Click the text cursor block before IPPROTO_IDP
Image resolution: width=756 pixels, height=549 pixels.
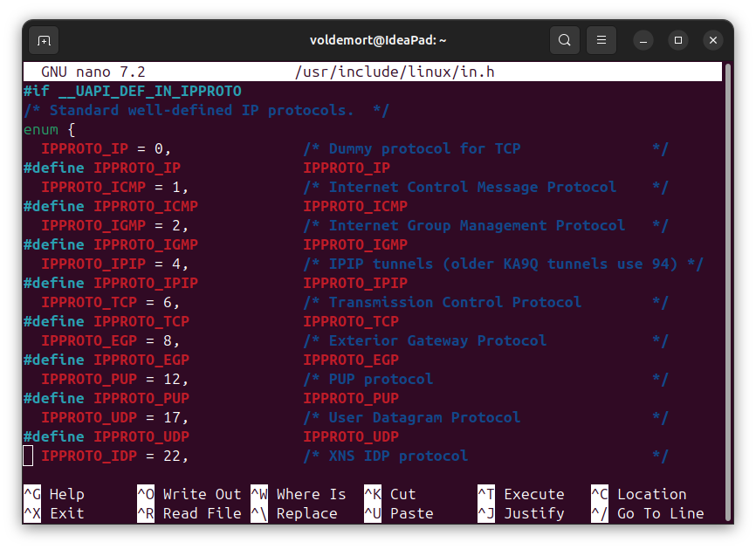pyautogui.click(x=28, y=456)
